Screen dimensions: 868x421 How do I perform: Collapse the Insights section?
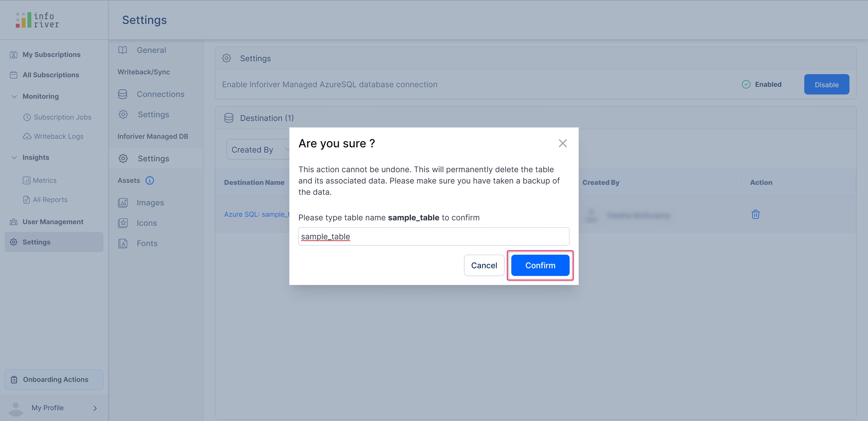click(x=14, y=158)
